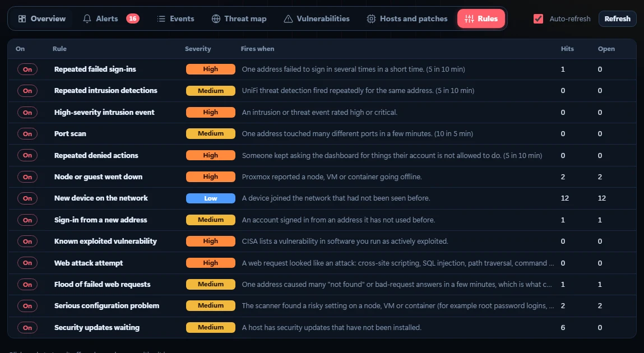Click High severity badge for Web attack attempt
644x353 pixels.
[x=211, y=263]
